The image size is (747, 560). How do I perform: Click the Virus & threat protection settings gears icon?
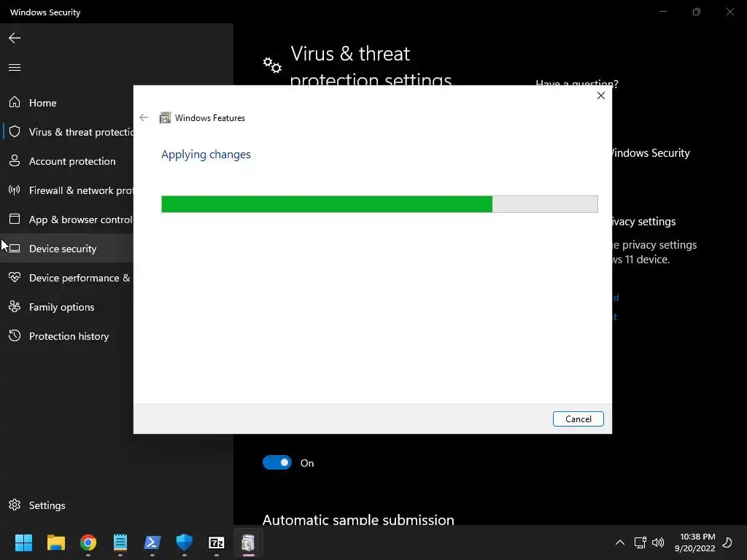(x=272, y=65)
